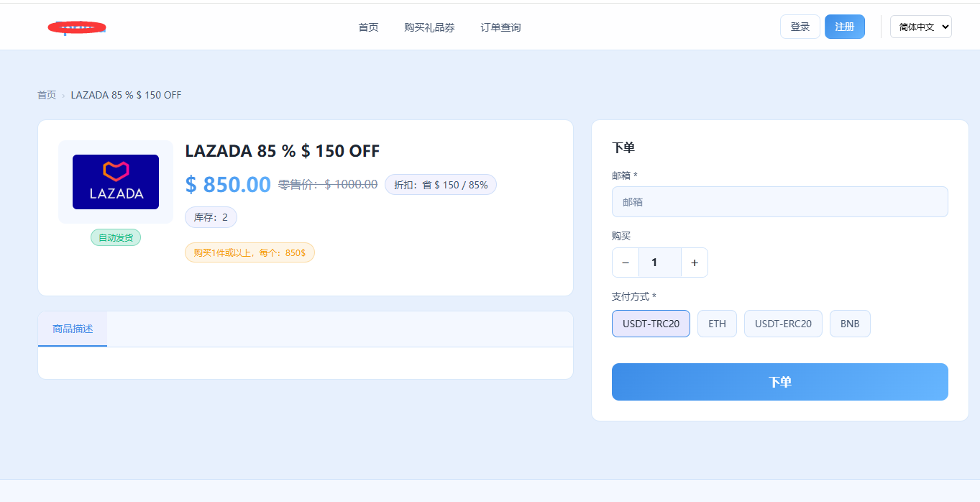Screen dimensions: 980x502
Task: Click the 邮箱 input field
Action: coord(779,201)
